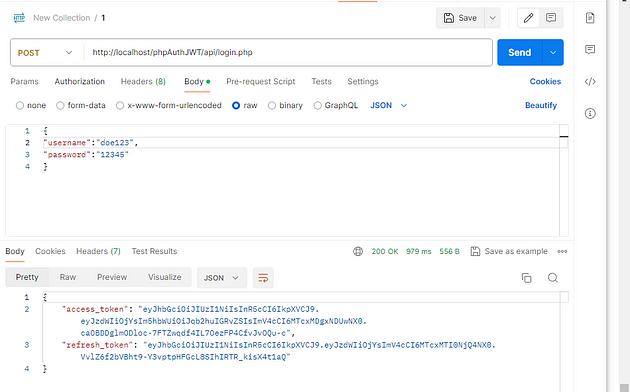Switch response view to Visualize
Image resolution: width=630 pixels, height=392 pixels.
pyautogui.click(x=164, y=278)
